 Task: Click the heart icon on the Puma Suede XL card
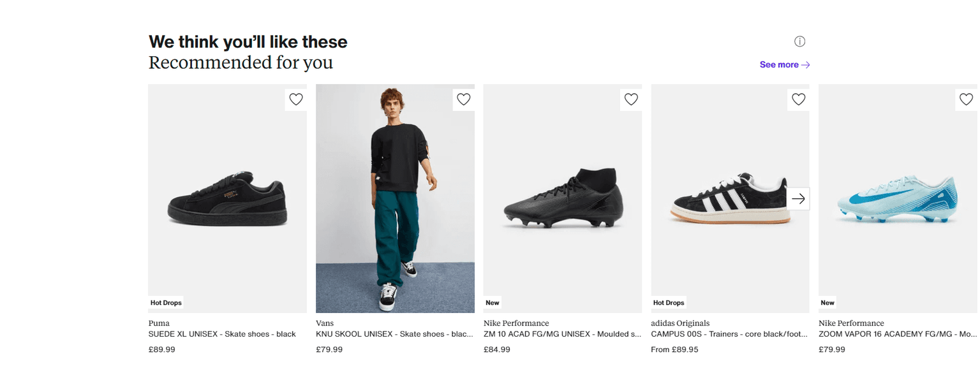pos(295,99)
